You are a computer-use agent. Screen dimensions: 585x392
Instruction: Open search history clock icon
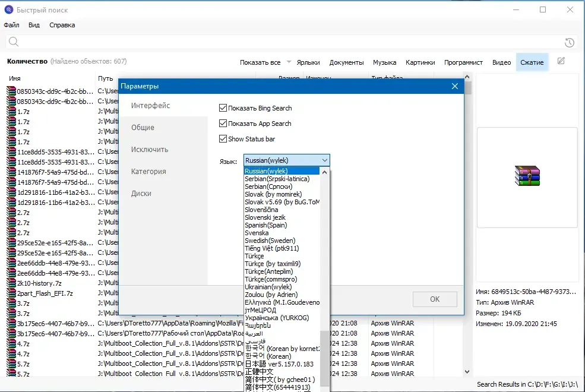coord(570,43)
